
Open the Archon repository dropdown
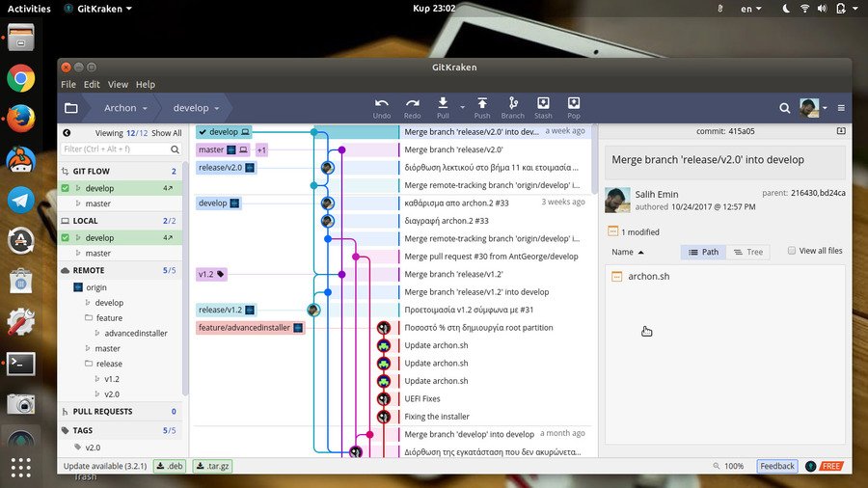click(125, 108)
